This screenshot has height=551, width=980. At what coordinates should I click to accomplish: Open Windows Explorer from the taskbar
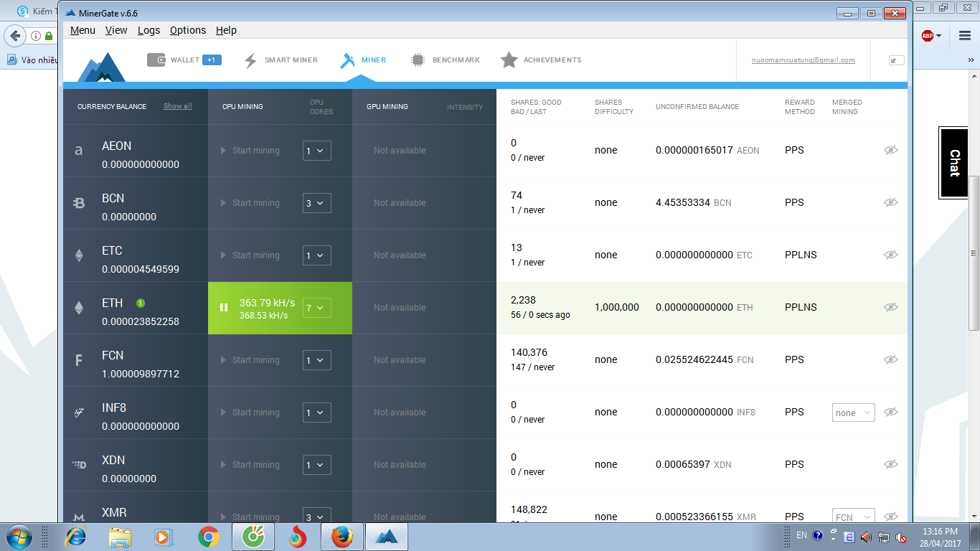[x=120, y=537]
